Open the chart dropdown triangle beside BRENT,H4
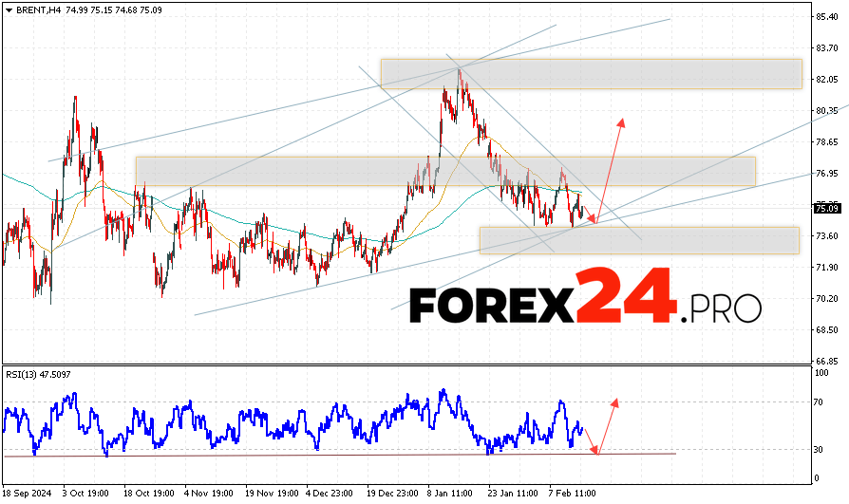This screenshot has height=504, width=849. pos(9,9)
